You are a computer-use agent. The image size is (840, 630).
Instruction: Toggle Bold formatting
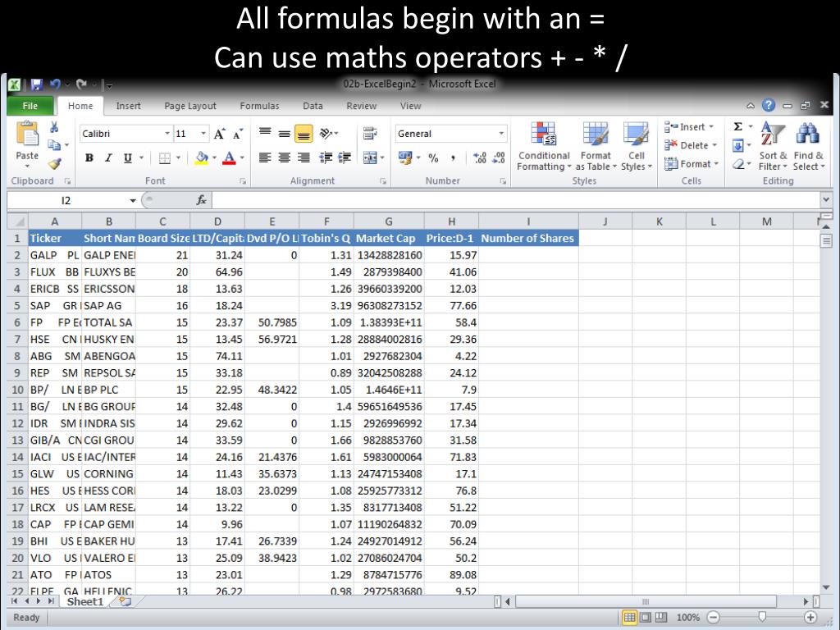click(x=89, y=158)
